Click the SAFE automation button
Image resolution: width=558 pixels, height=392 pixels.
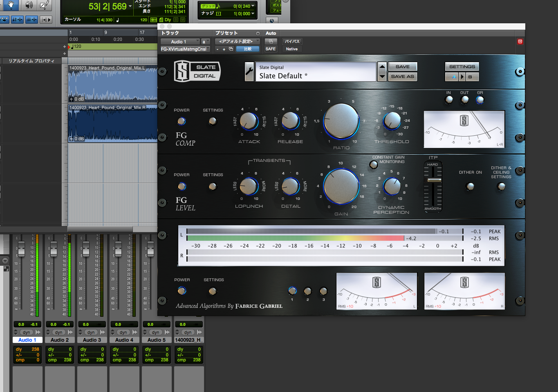pos(271,49)
